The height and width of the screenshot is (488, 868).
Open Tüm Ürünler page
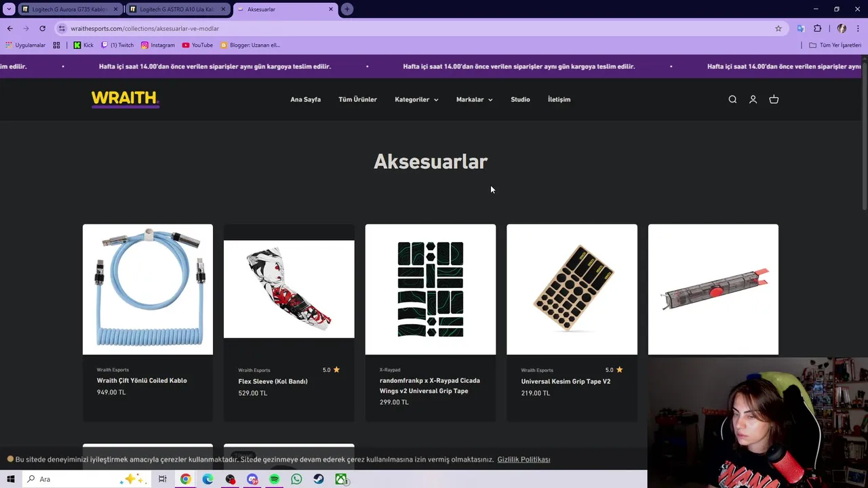tap(357, 100)
